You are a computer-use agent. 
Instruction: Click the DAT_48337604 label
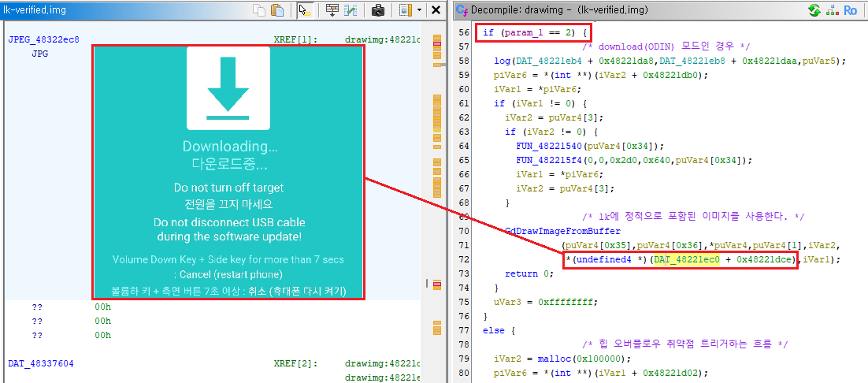pyautogui.click(x=41, y=363)
